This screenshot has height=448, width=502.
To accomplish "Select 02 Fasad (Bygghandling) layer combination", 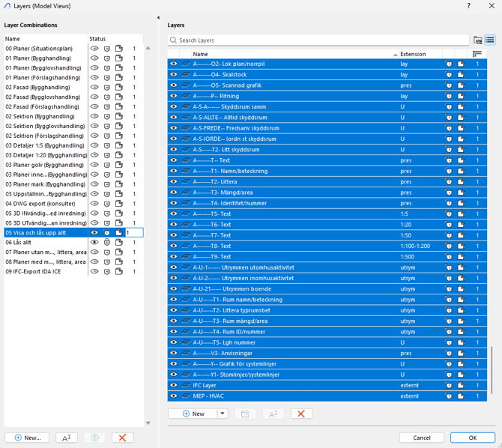I will [37, 88].
